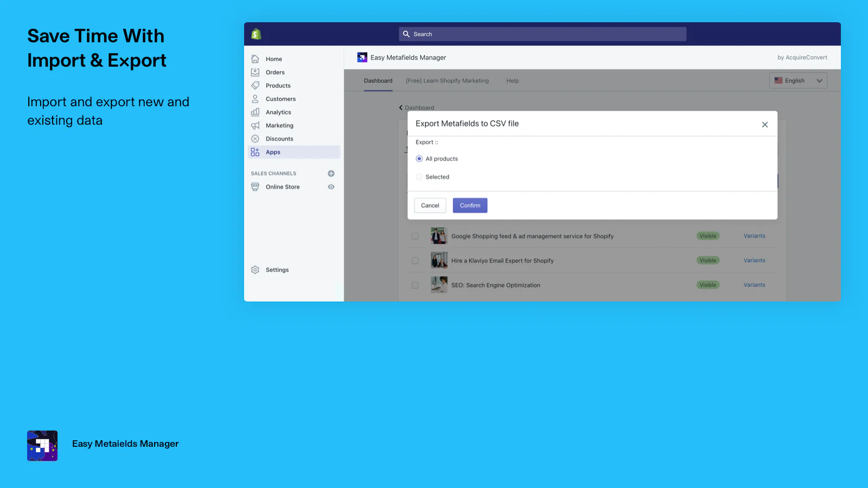
Task: Click the SALES CHANNELS section label
Action: tap(273, 174)
